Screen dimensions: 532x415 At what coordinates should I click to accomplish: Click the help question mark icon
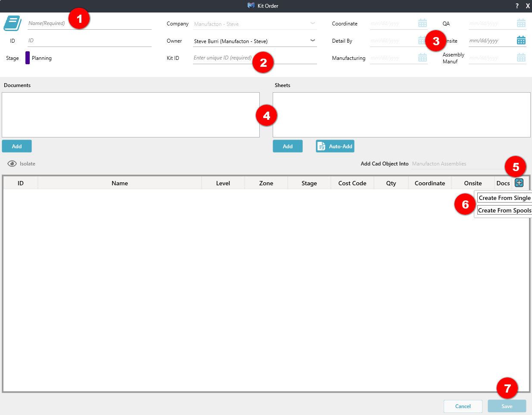(x=517, y=6)
